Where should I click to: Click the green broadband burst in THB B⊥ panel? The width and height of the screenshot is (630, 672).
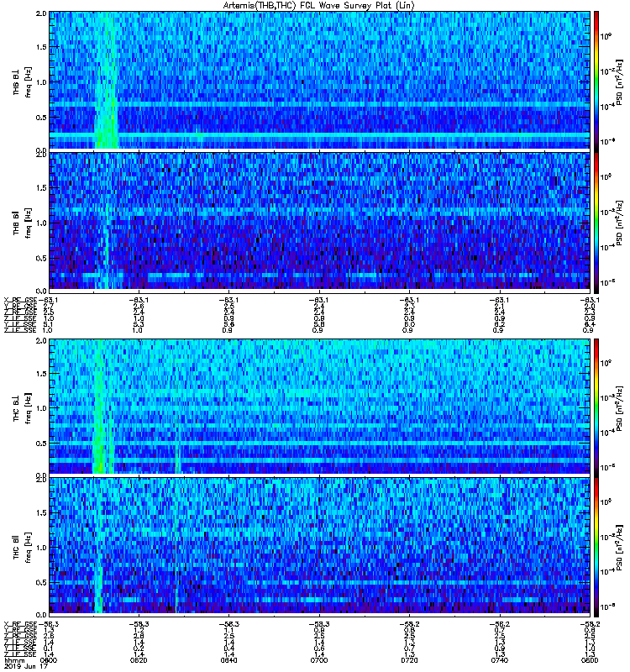pyautogui.click(x=106, y=81)
